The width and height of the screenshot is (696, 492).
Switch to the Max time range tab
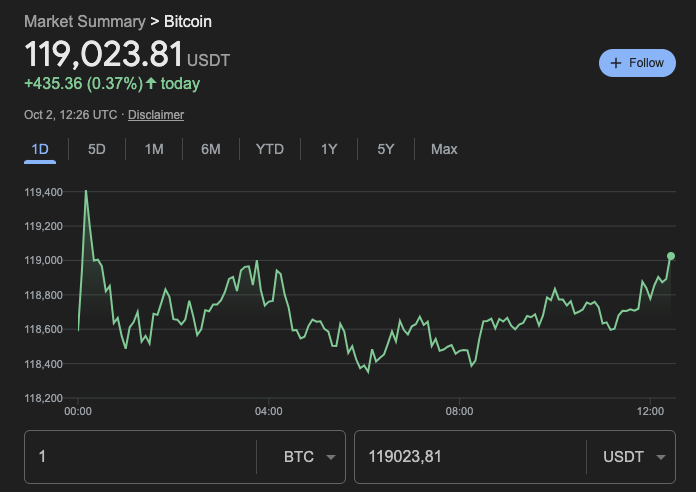[x=444, y=149]
